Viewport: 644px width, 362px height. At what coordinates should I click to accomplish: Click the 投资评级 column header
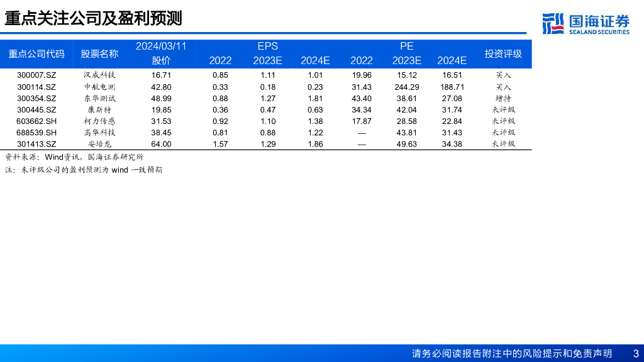503,54
